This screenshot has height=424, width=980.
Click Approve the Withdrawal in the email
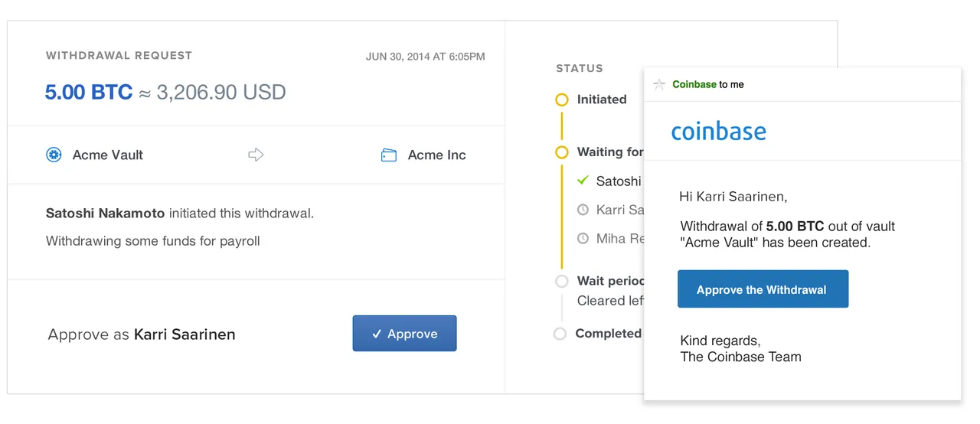(x=763, y=289)
